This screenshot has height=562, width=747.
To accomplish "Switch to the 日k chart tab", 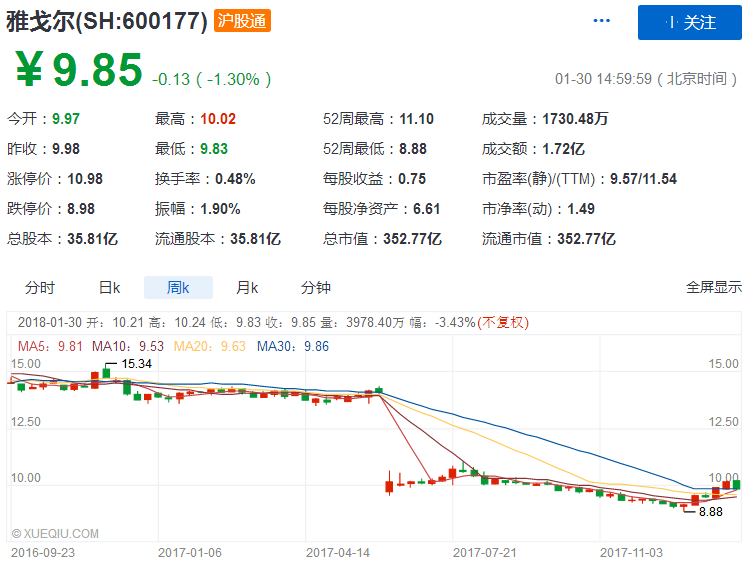I will pos(109,288).
